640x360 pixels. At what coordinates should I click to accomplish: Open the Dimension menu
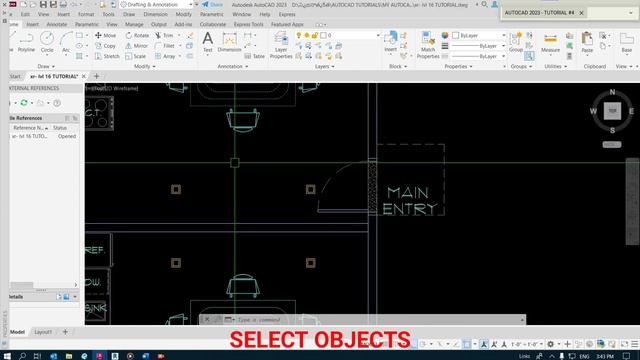coord(155,14)
